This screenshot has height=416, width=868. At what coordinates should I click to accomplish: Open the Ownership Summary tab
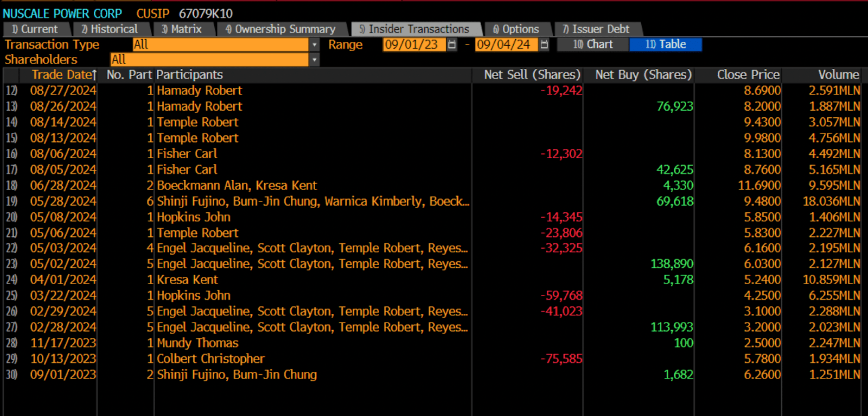click(x=281, y=29)
